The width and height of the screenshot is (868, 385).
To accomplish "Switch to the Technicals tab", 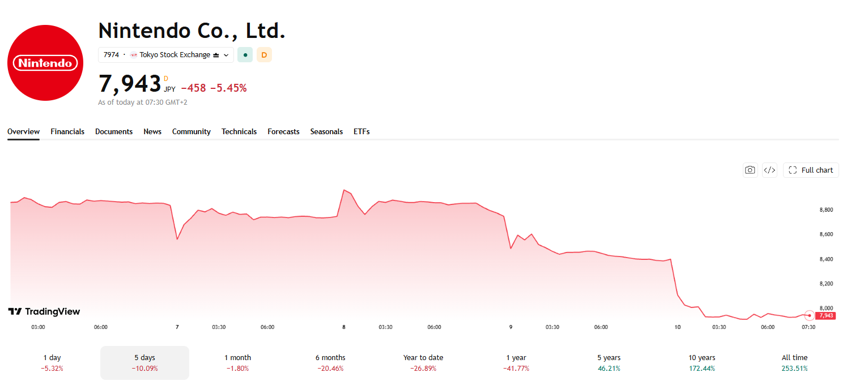I will tap(239, 131).
